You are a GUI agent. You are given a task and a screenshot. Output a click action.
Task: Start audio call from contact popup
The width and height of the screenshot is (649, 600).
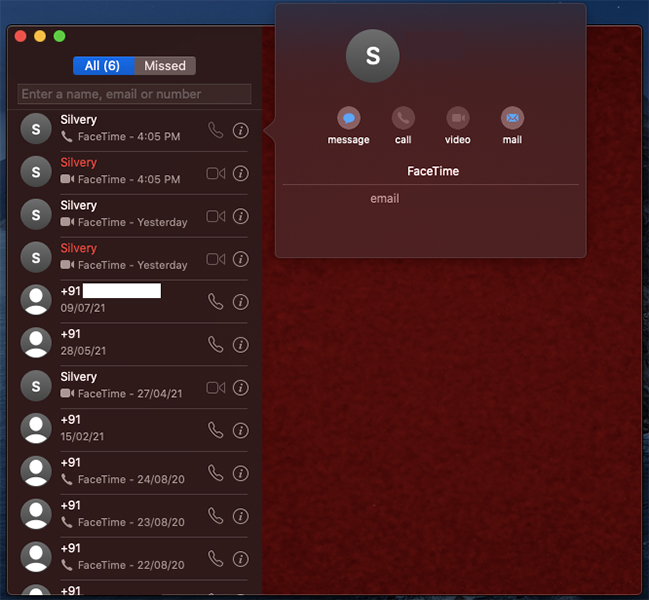403,118
